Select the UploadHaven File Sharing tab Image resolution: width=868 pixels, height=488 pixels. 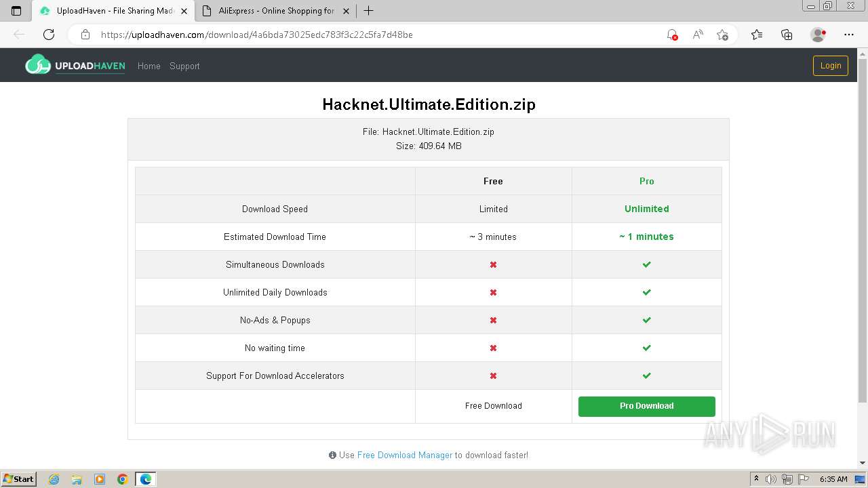coord(115,11)
